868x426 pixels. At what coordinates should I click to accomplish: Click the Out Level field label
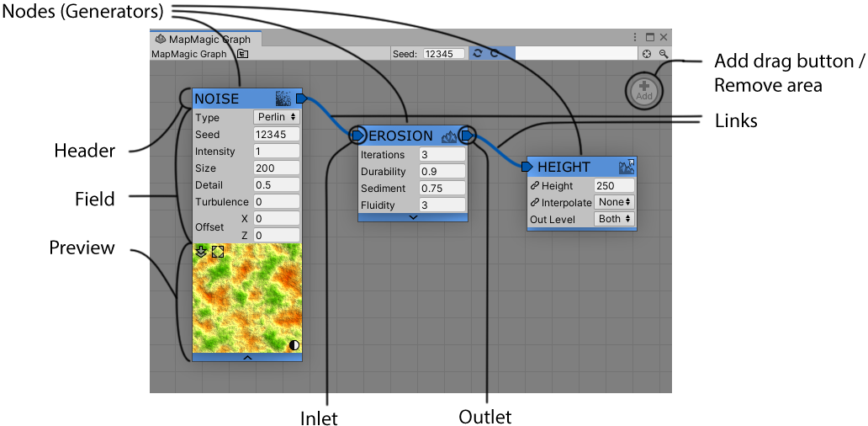(553, 220)
